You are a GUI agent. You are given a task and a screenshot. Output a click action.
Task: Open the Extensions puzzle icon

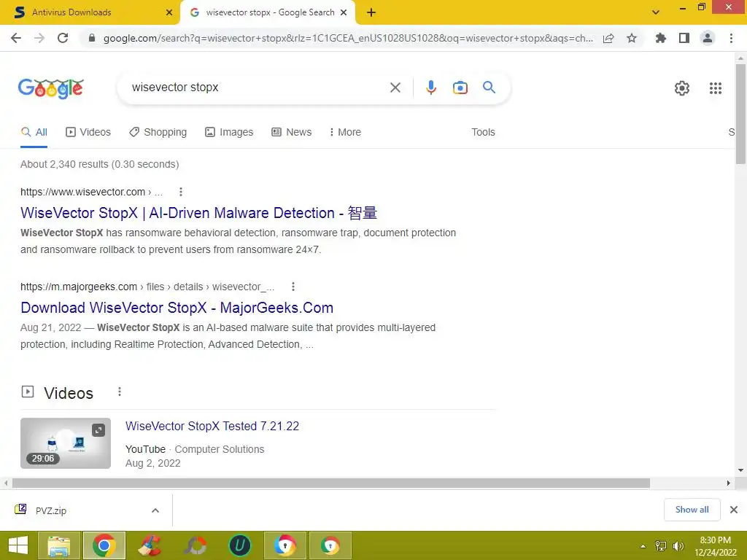click(661, 38)
